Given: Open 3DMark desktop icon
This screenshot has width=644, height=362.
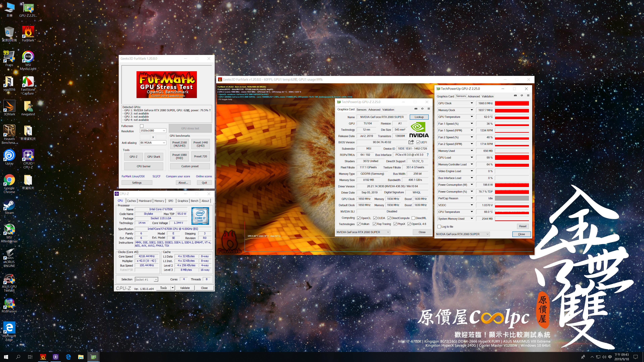Looking at the screenshot, I should pos(9,108).
